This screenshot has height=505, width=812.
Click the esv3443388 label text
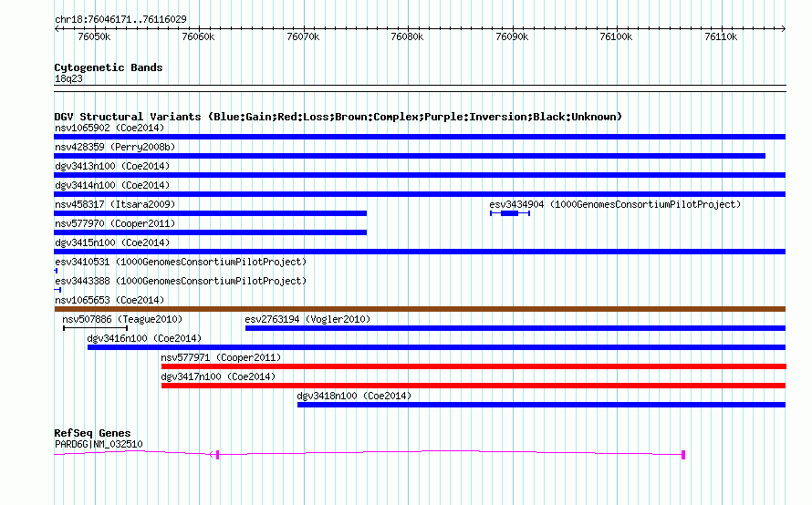[x=181, y=281]
